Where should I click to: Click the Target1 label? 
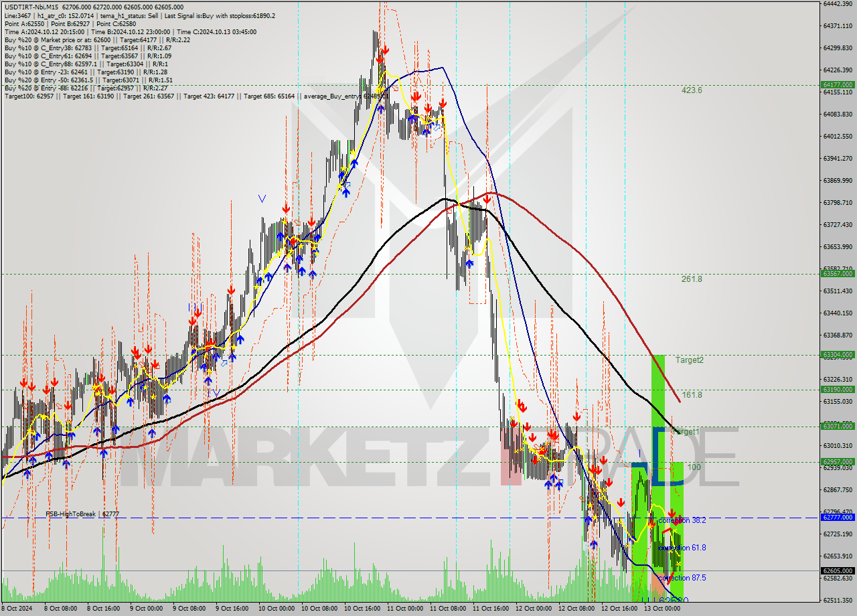pyautogui.click(x=685, y=432)
